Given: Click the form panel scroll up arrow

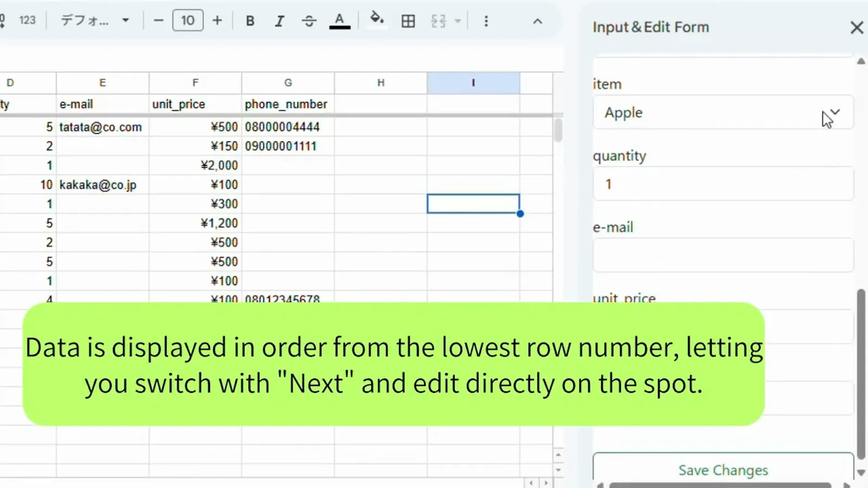Looking at the screenshot, I should point(861,61).
